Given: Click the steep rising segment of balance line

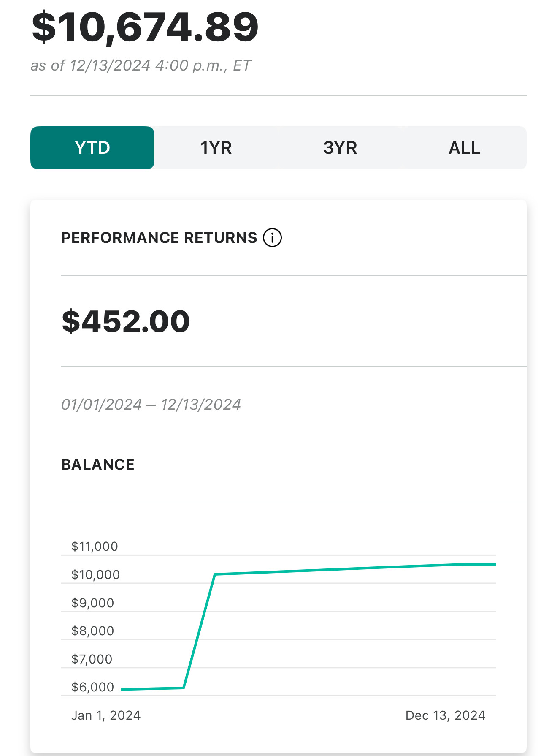Looking at the screenshot, I should click(x=199, y=631).
